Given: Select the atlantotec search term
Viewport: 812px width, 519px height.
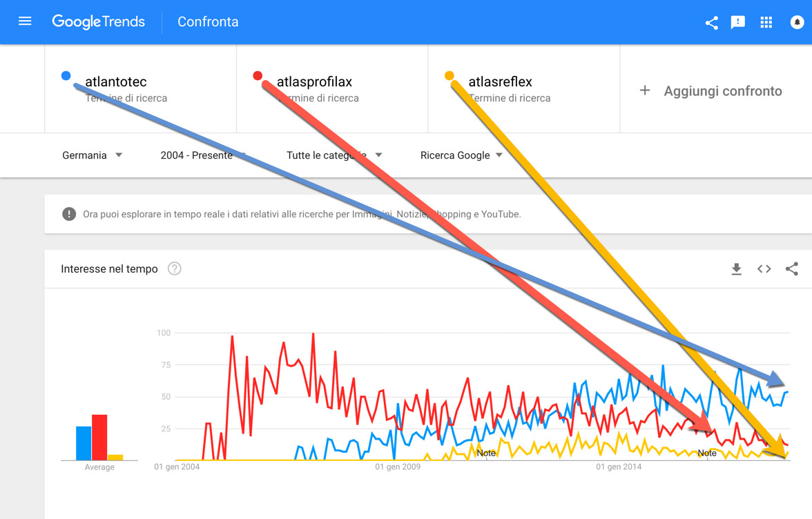Looking at the screenshot, I should click(116, 83).
